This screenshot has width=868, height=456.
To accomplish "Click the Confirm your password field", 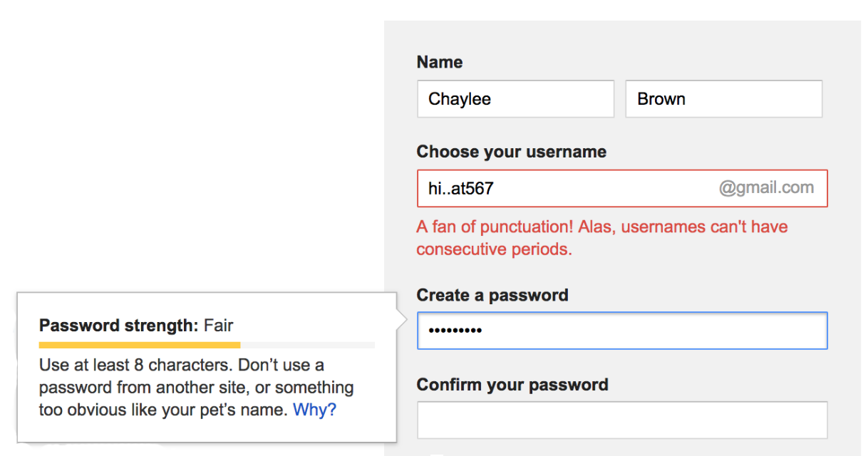I will coord(621,420).
